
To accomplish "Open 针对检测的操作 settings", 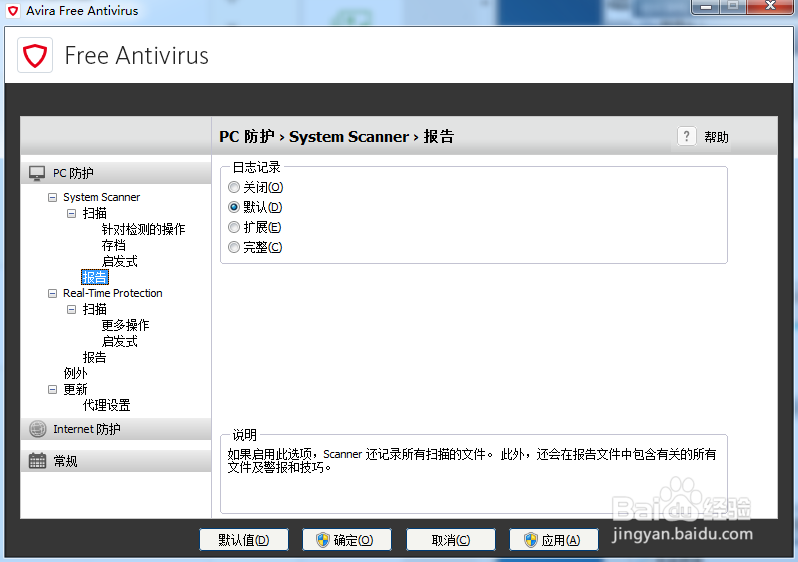I will (x=144, y=230).
